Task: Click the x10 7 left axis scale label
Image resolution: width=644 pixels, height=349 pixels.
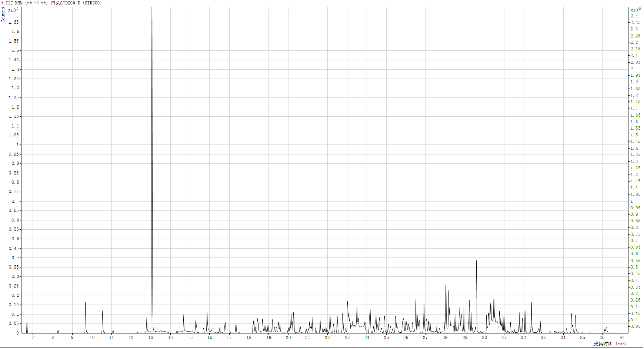Action: pos(13,10)
